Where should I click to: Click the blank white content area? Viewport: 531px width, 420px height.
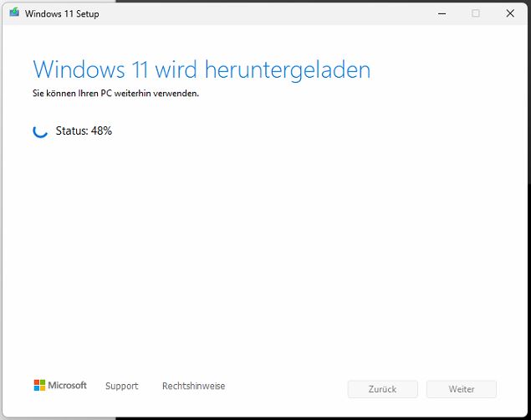[x=268, y=251]
